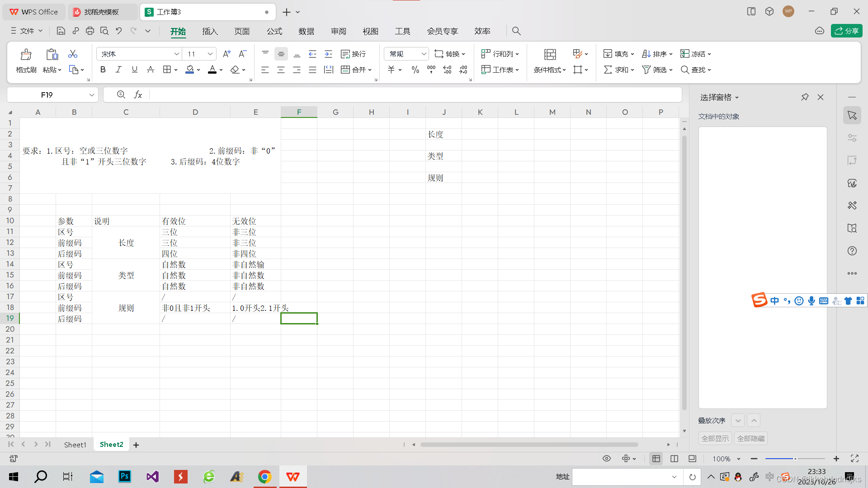This screenshot has height=488, width=868.
Task: Open Chrome from the taskbar
Action: (x=264, y=477)
